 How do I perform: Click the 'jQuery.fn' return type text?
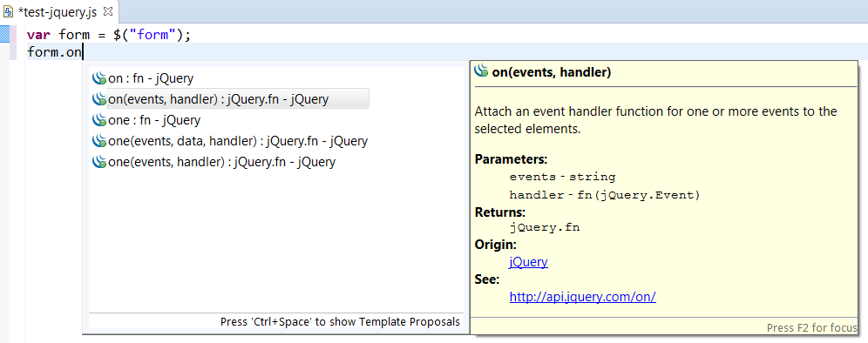pos(545,227)
